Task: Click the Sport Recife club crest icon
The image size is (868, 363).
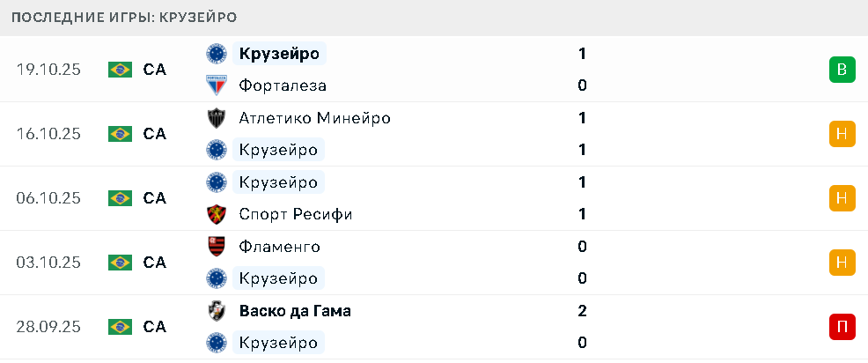Action: [216, 214]
